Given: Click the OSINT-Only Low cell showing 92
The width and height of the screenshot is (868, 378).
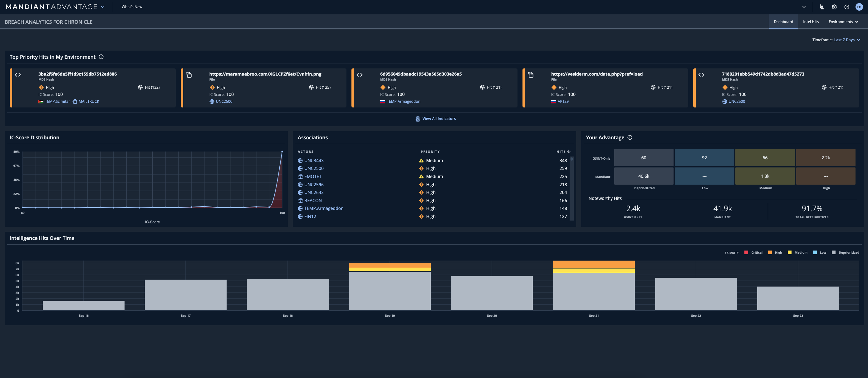Looking at the screenshot, I should point(704,157).
